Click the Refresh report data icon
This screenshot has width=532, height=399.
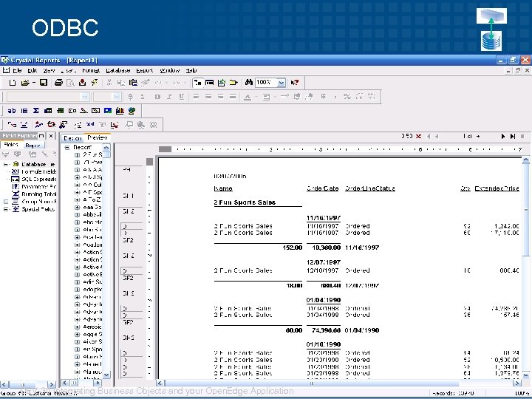tap(95, 83)
